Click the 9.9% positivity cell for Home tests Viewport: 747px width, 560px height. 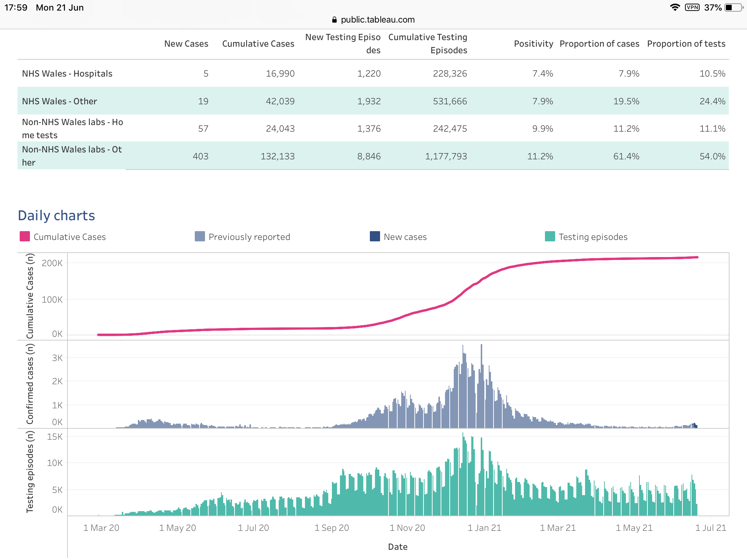click(x=542, y=129)
